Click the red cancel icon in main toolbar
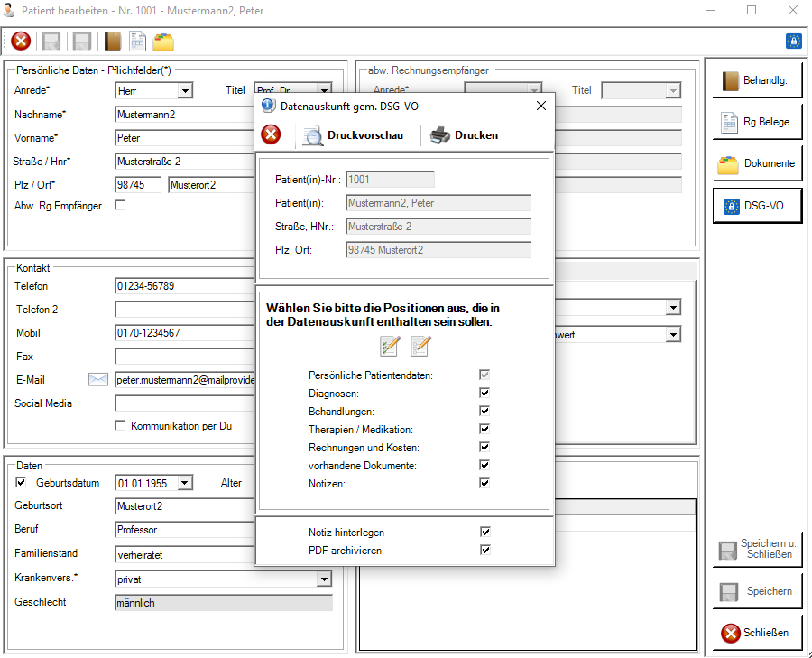This screenshot has width=812, height=658. pos(21,42)
